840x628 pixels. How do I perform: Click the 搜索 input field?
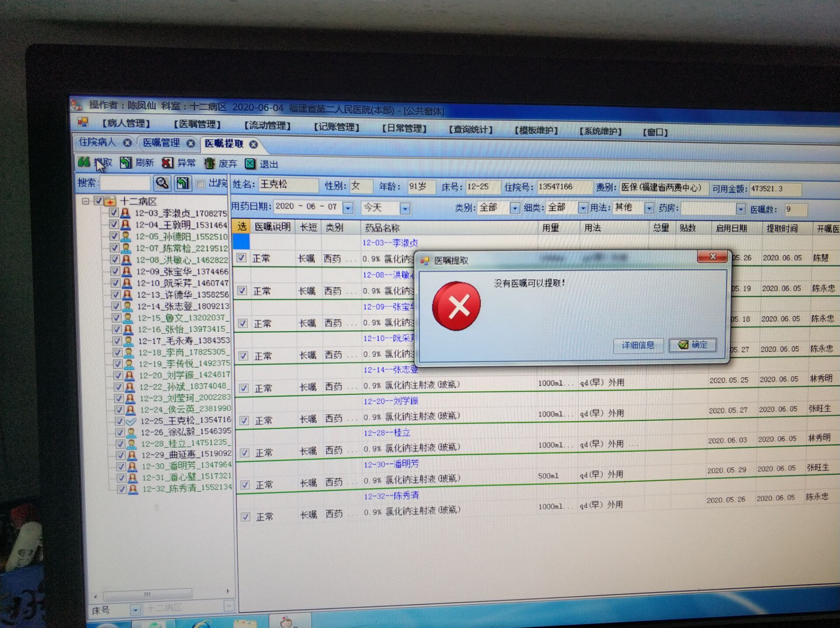(x=125, y=183)
